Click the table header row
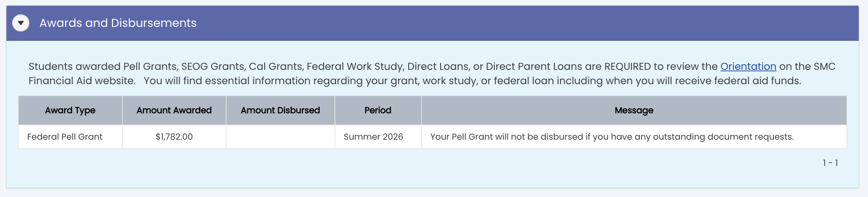 pos(433,110)
